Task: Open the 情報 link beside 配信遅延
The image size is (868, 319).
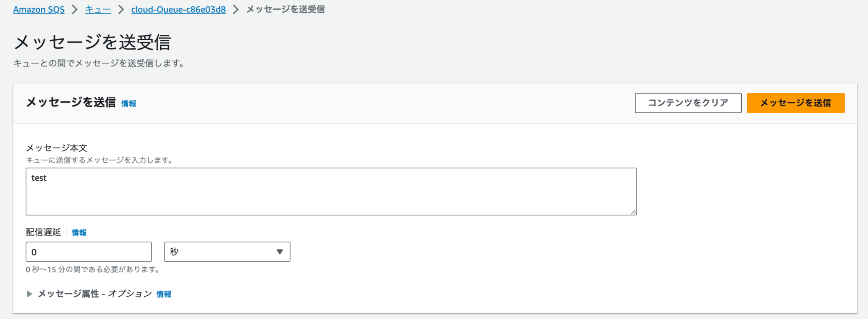Action: tap(78, 232)
